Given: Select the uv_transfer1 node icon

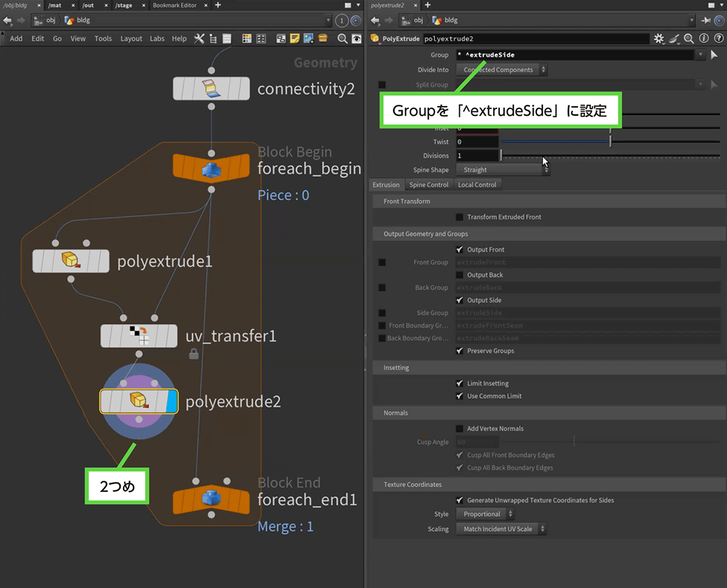Looking at the screenshot, I should pyautogui.click(x=139, y=335).
